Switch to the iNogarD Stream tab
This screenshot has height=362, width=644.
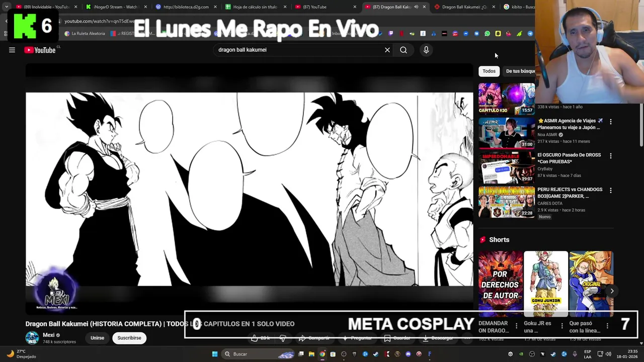pos(116,7)
